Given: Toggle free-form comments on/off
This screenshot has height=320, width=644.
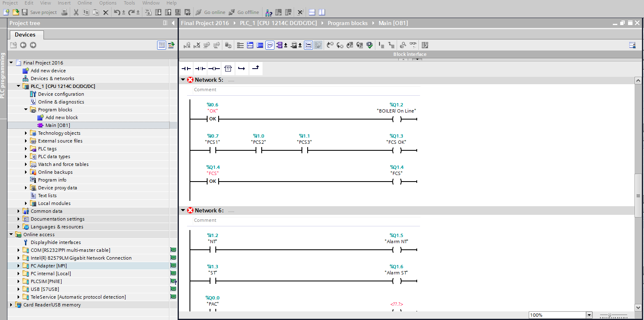Looking at the screenshot, I should tap(270, 45).
